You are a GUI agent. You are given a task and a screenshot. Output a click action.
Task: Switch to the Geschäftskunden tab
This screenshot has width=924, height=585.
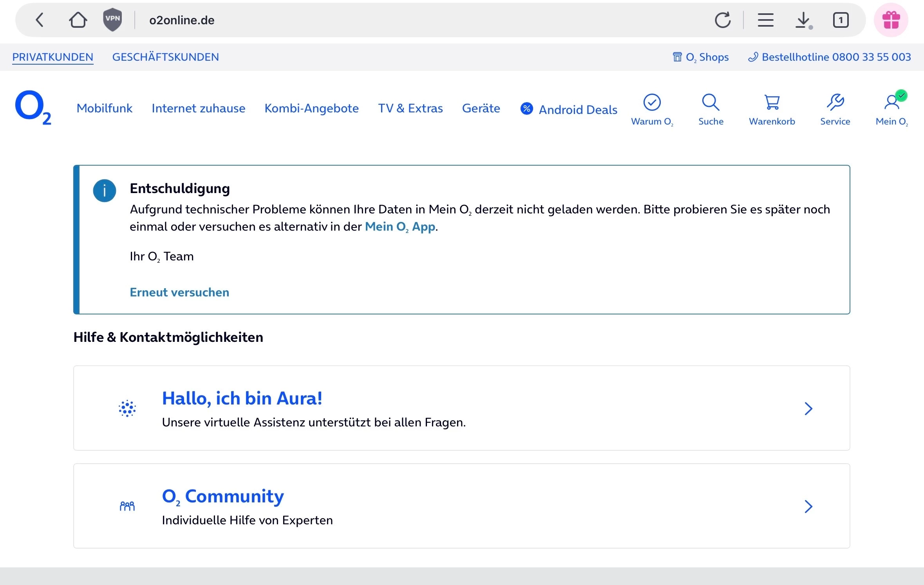click(166, 57)
